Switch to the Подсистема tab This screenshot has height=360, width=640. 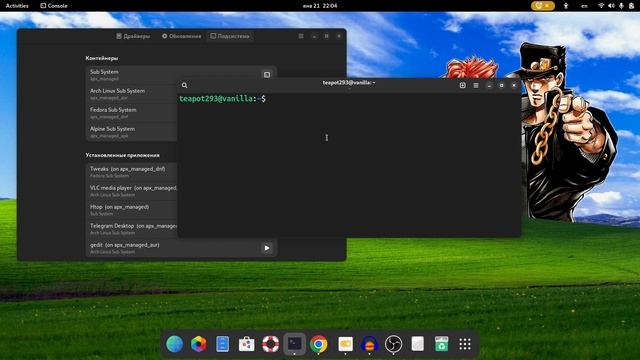tap(230, 36)
